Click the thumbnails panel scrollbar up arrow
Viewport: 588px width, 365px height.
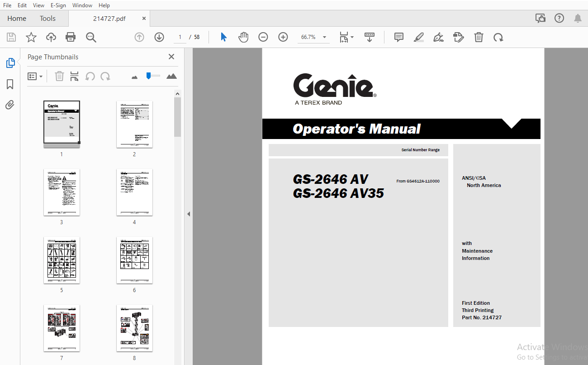[x=178, y=94]
